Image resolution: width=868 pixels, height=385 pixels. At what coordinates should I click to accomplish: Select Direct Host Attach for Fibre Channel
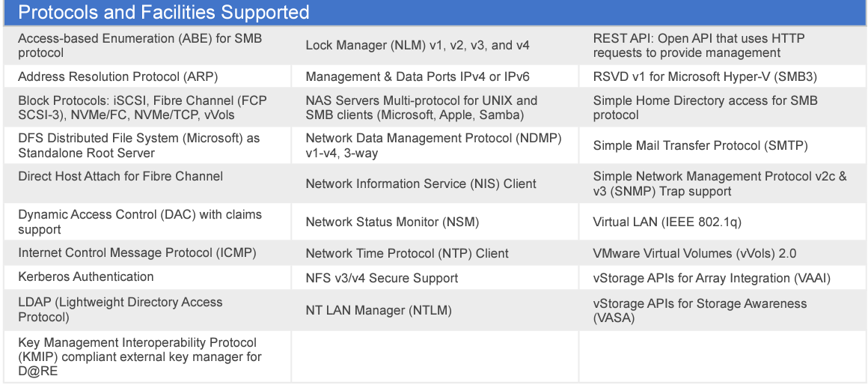(120, 176)
